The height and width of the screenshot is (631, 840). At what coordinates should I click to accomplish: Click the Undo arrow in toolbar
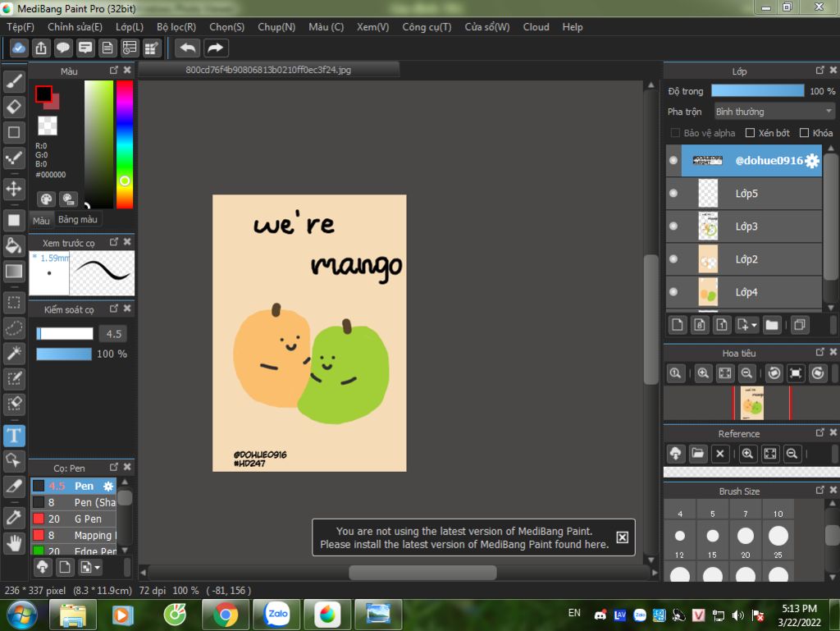click(188, 48)
